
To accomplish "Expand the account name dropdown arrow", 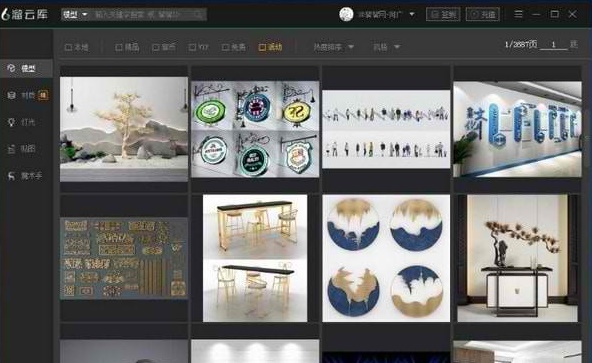I will [412, 14].
